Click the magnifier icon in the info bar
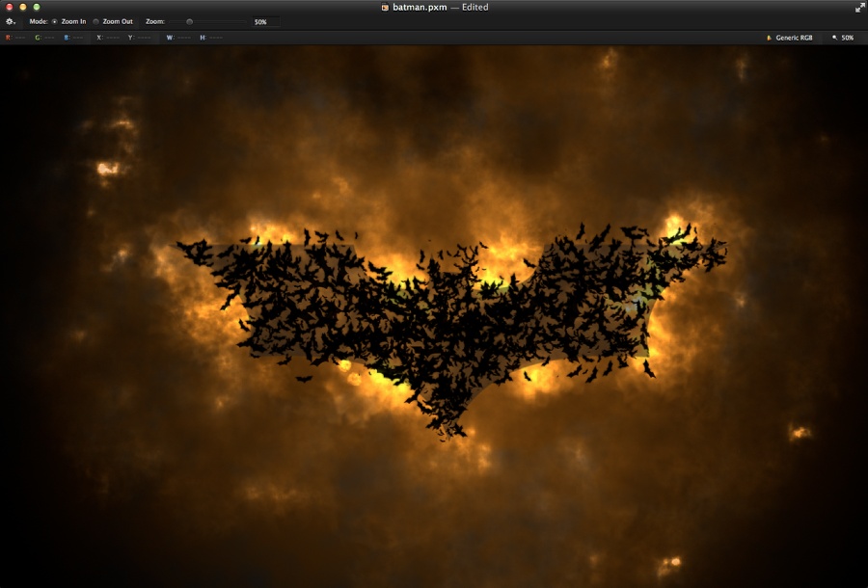The width and height of the screenshot is (868, 588). [x=835, y=38]
